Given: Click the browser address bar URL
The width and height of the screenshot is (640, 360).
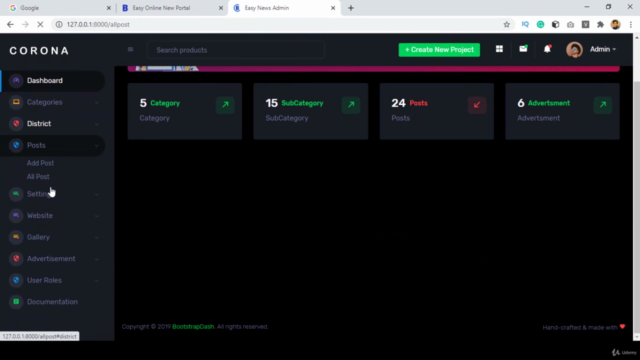Looking at the screenshot, I should pyautogui.click(x=98, y=24).
